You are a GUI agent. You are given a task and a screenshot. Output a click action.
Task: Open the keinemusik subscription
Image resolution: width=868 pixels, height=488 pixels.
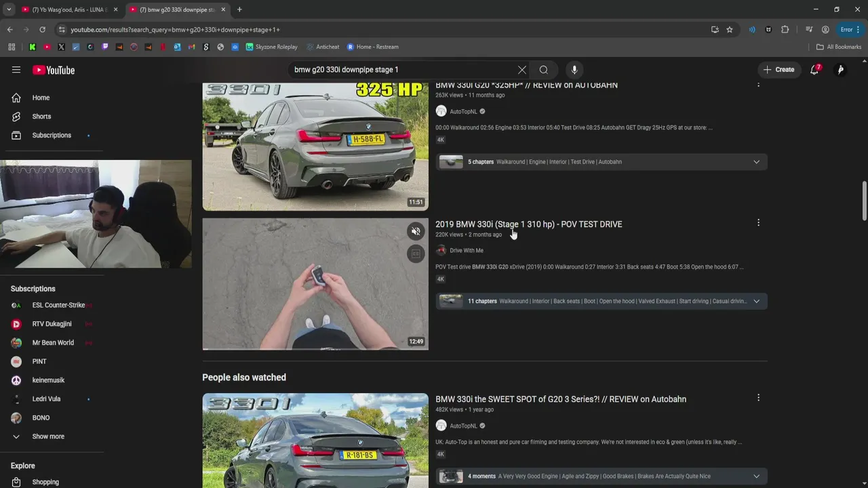pos(48,380)
